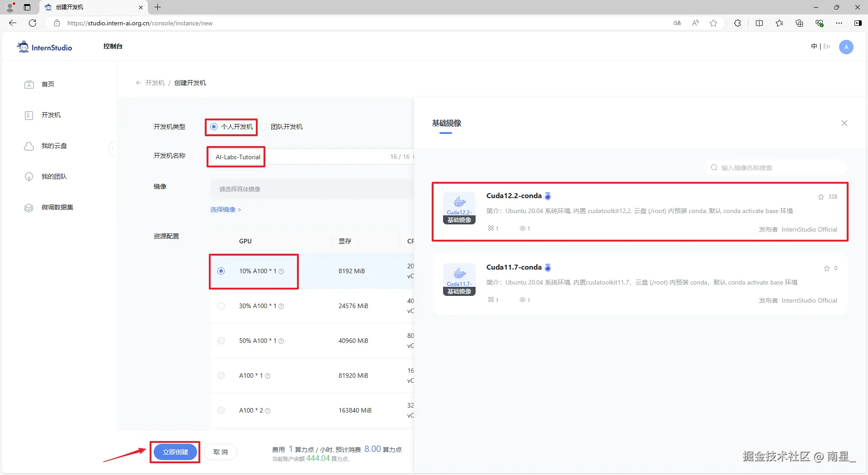Image resolution: width=868 pixels, height=475 pixels.
Task: Click the 输入镜像名称搜索 search box
Action: 776,168
